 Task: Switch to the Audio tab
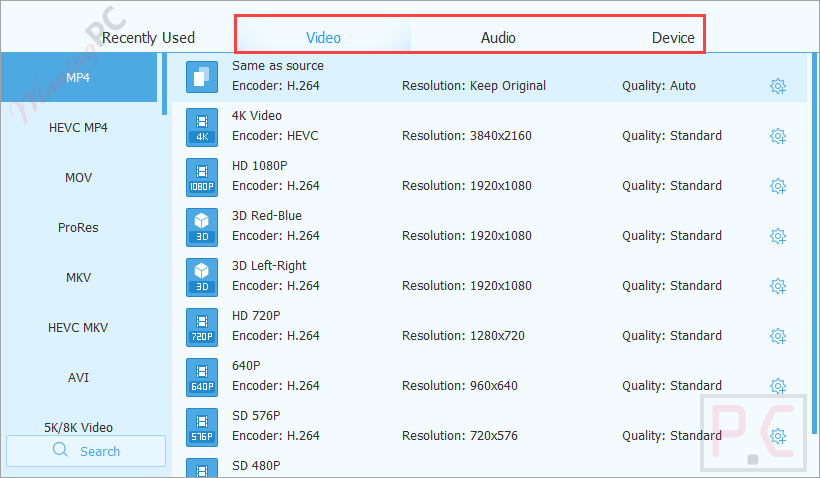click(498, 38)
